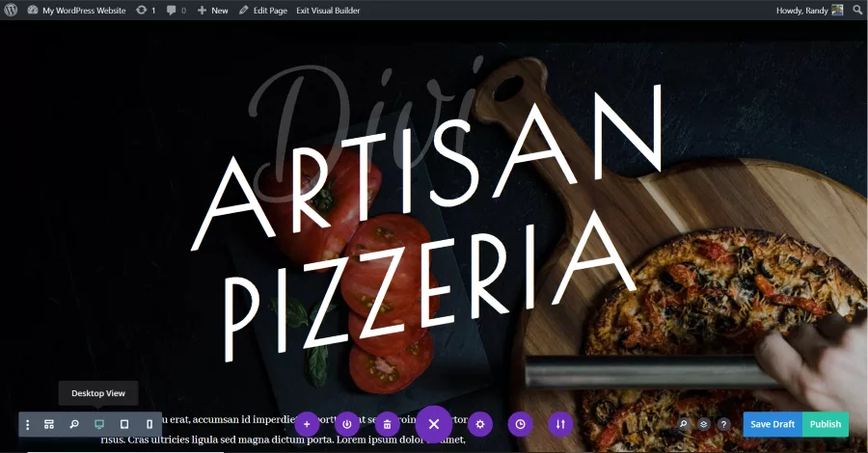The width and height of the screenshot is (868, 453).
Task: Switch to Tablet View
Action: (124, 424)
